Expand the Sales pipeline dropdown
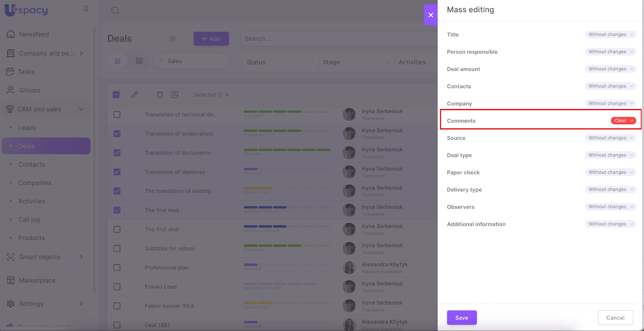 point(191,61)
